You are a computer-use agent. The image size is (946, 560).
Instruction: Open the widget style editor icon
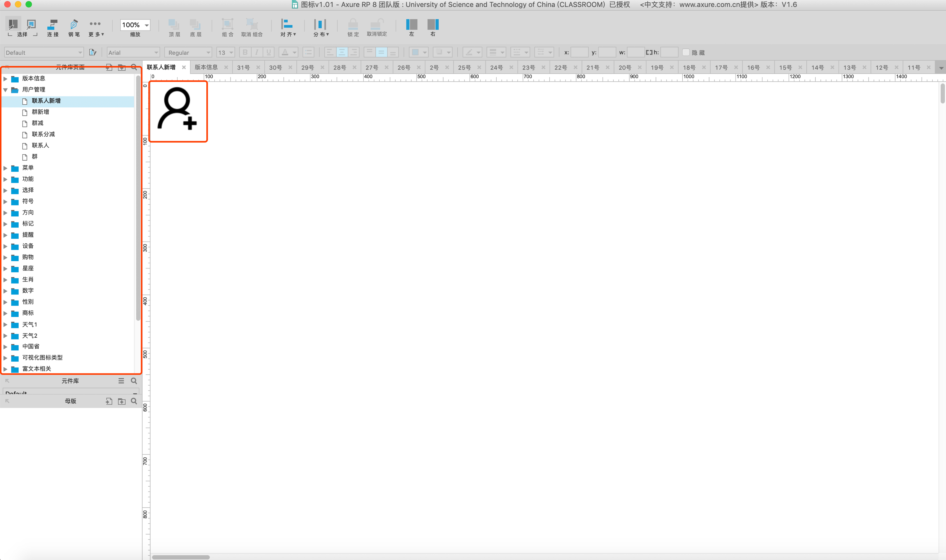(x=93, y=52)
